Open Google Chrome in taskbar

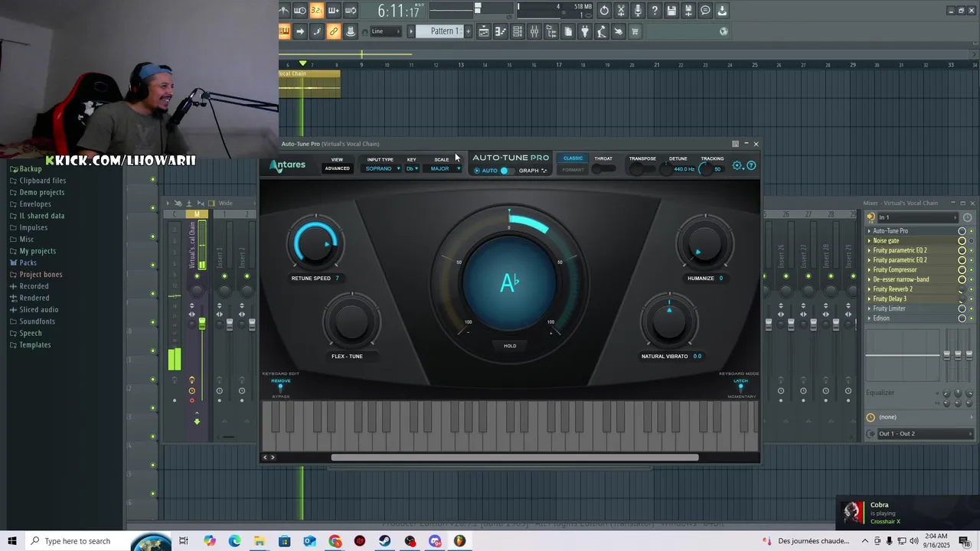(335, 541)
